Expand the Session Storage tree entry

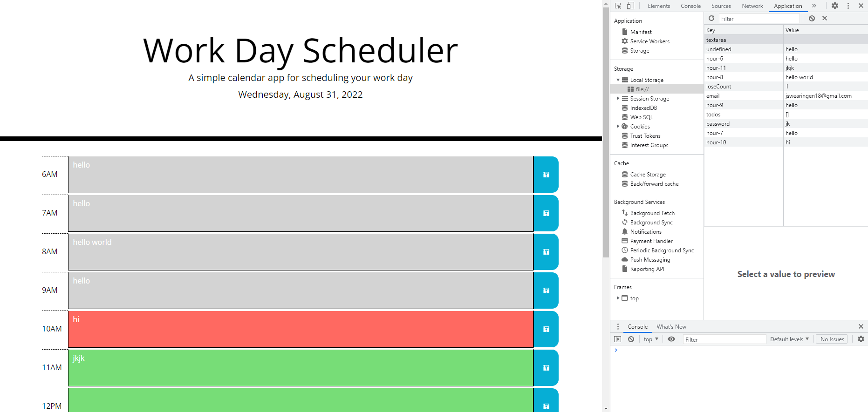click(619, 98)
